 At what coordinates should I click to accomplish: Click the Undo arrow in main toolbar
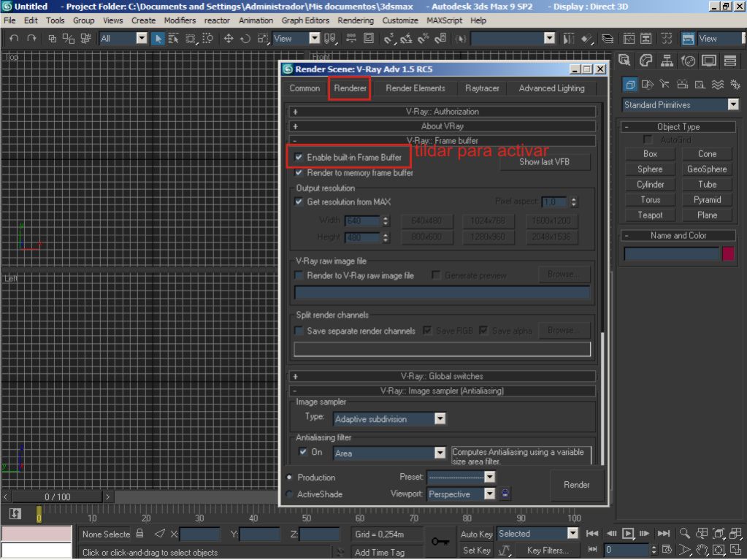(15, 39)
